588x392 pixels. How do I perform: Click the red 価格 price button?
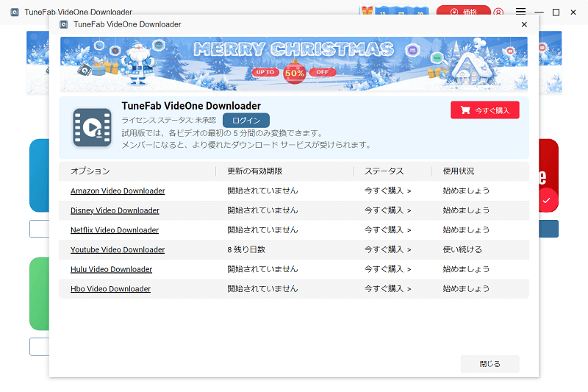pyautogui.click(x=464, y=11)
